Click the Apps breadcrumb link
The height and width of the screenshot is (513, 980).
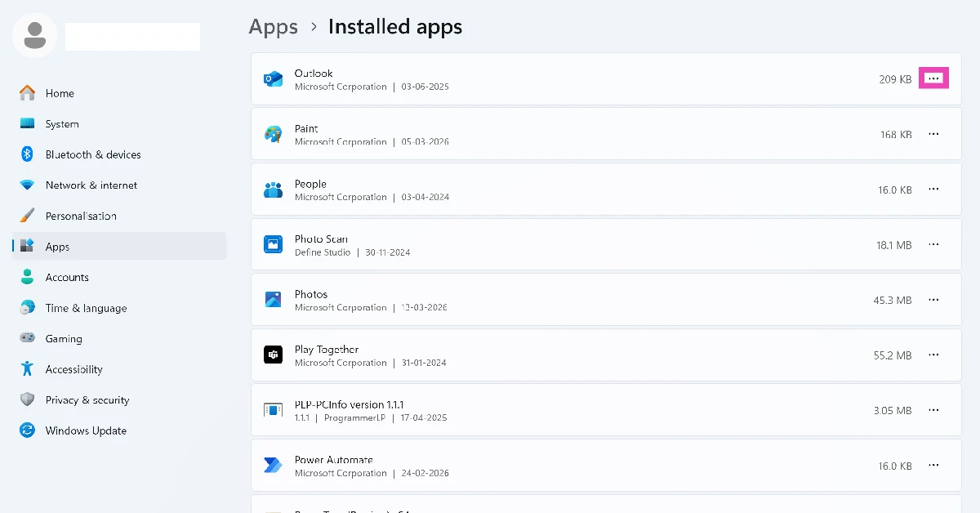[x=274, y=27]
